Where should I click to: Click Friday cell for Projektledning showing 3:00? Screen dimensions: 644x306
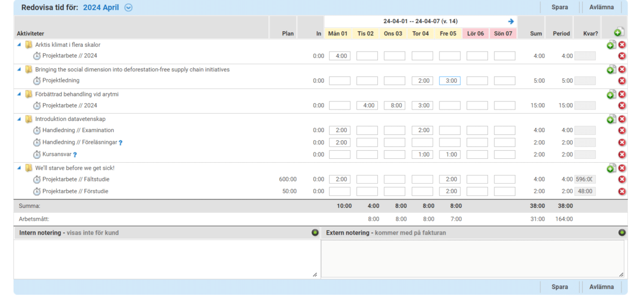pyautogui.click(x=449, y=81)
